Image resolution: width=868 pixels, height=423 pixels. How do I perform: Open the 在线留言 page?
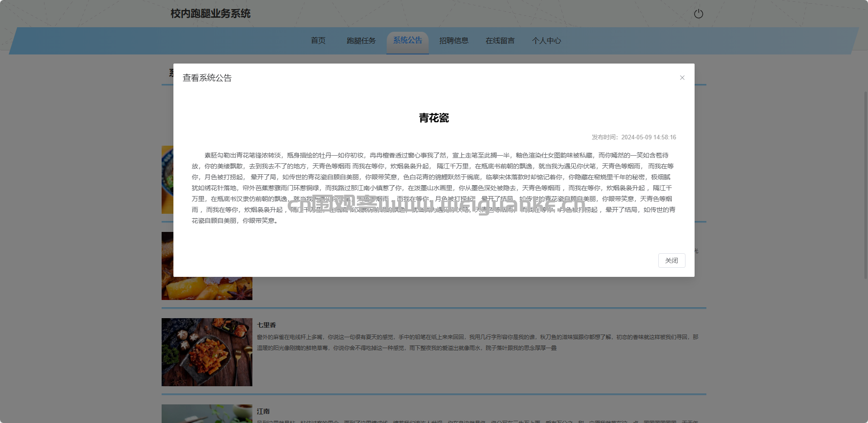(x=500, y=41)
